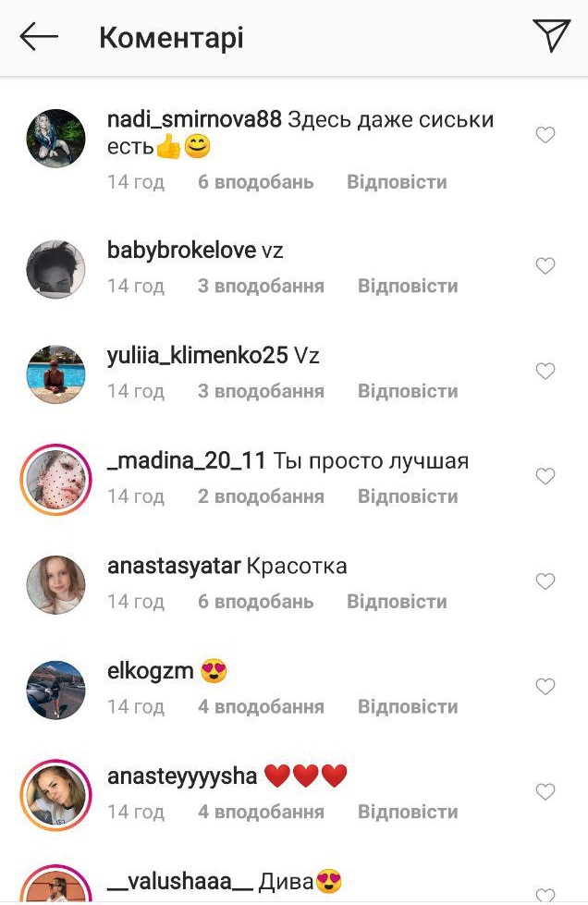View anasteyyyysha's story avatar
The image size is (588, 905).
[x=56, y=795]
